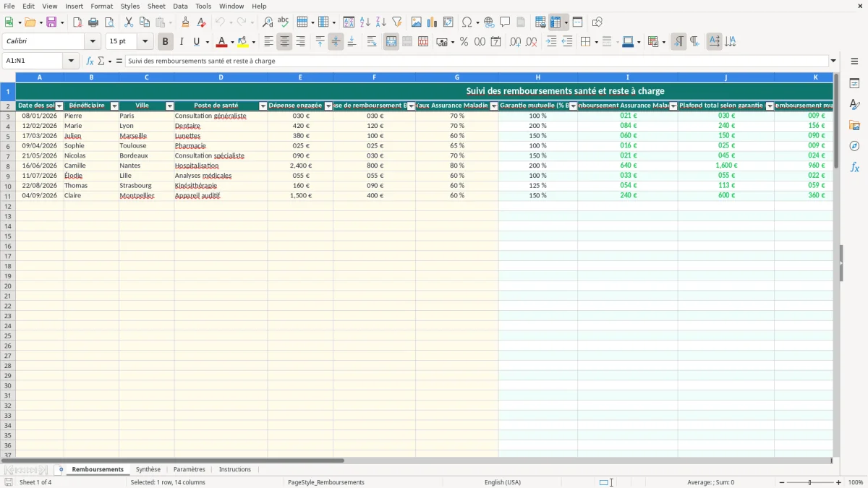Run the spelling check
Viewport: 868px width, 488px height.
[x=284, y=22]
